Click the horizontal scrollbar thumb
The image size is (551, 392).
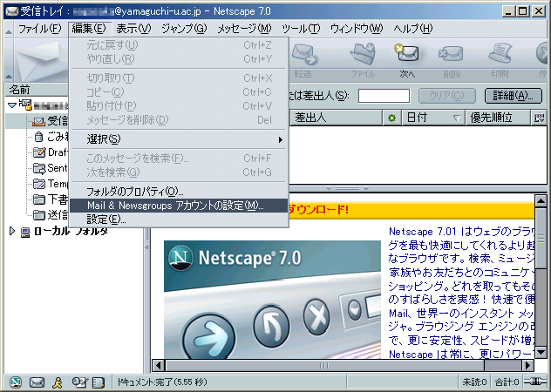[324, 365]
